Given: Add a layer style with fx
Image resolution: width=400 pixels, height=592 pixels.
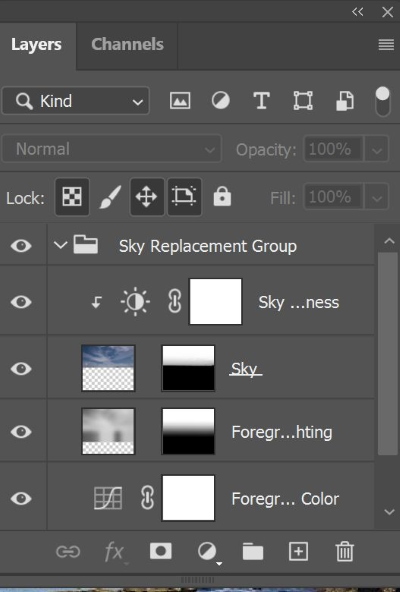Looking at the screenshot, I should tap(114, 552).
